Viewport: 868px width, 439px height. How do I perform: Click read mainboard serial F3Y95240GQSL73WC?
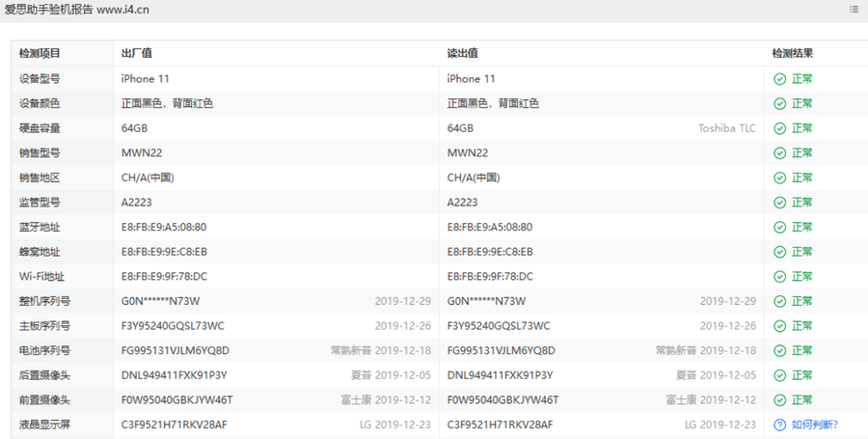click(x=499, y=325)
